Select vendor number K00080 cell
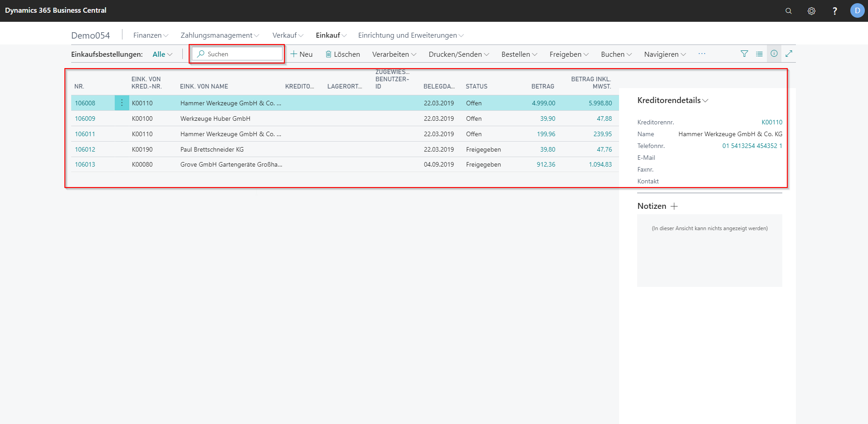Viewport: 868px width, 424px height. [x=142, y=164]
